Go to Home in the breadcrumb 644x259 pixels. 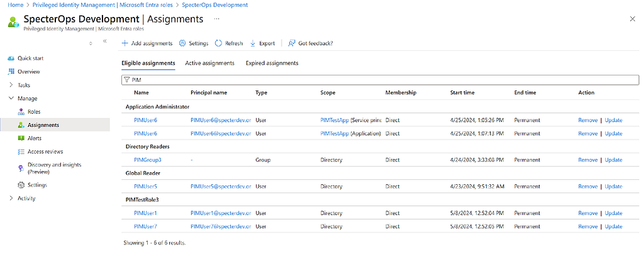tap(15, 5)
